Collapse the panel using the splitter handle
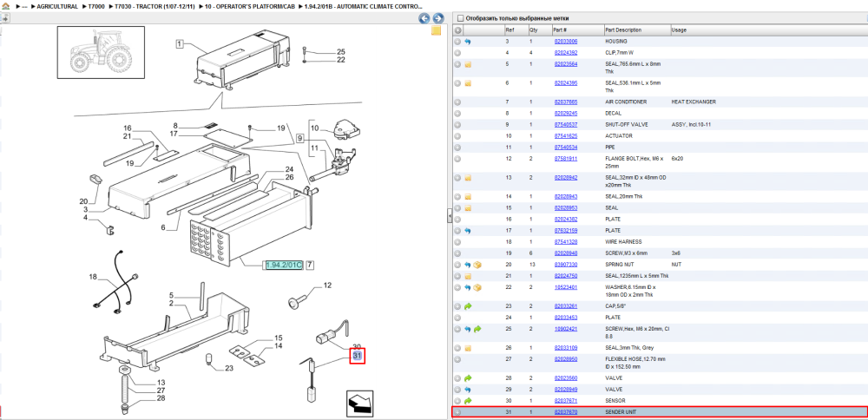The image size is (868, 420). (x=449, y=216)
